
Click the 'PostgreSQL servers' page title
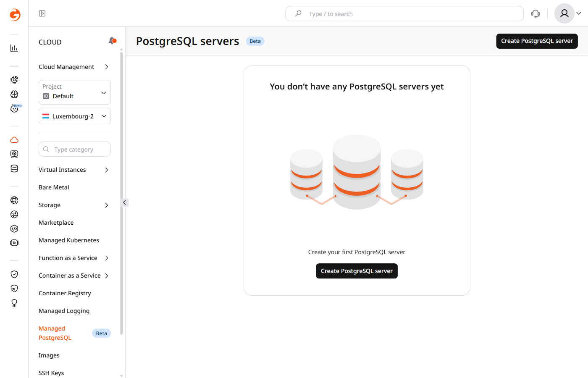187,41
